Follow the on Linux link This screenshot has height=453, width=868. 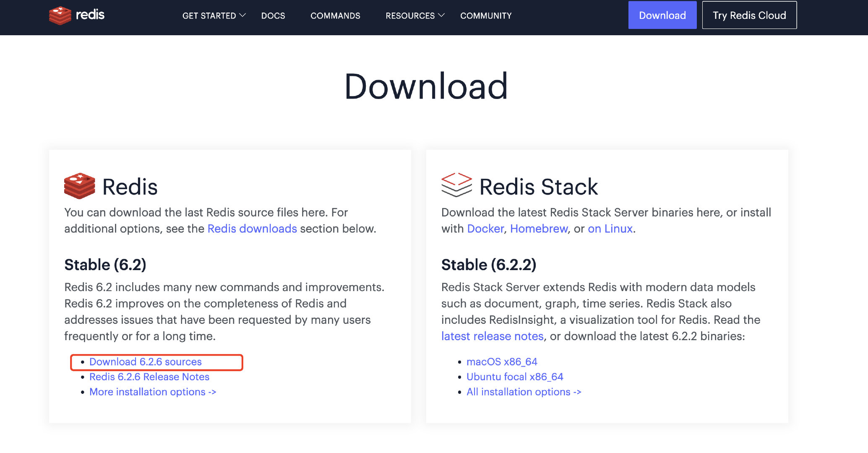pyautogui.click(x=610, y=229)
